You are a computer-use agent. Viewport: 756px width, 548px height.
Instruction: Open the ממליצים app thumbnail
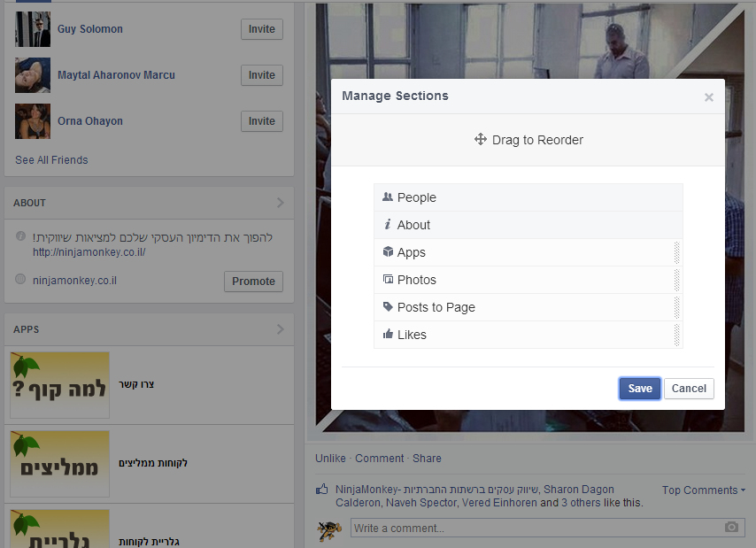(x=60, y=464)
